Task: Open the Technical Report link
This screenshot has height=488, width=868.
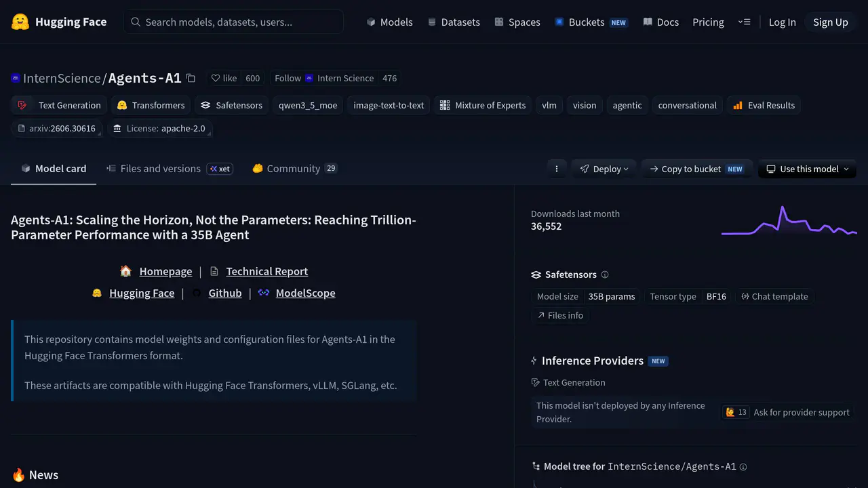Action: pyautogui.click(x=267, y=271)
